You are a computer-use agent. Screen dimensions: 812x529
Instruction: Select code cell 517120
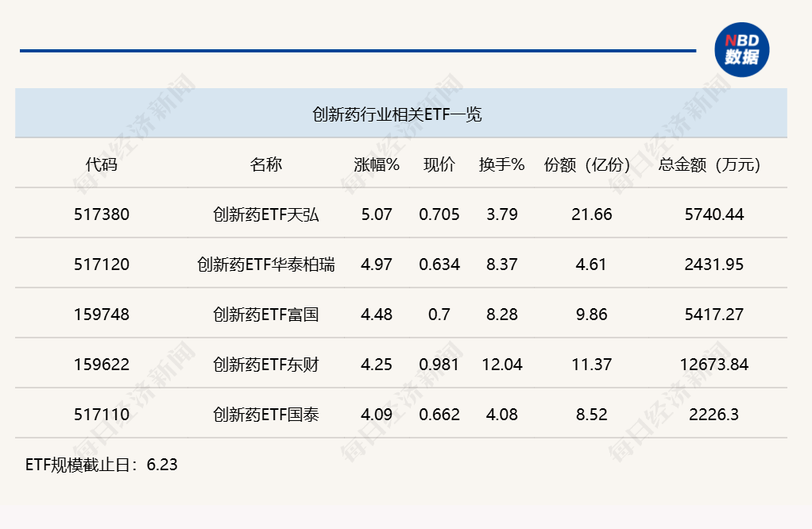point(102,264)
